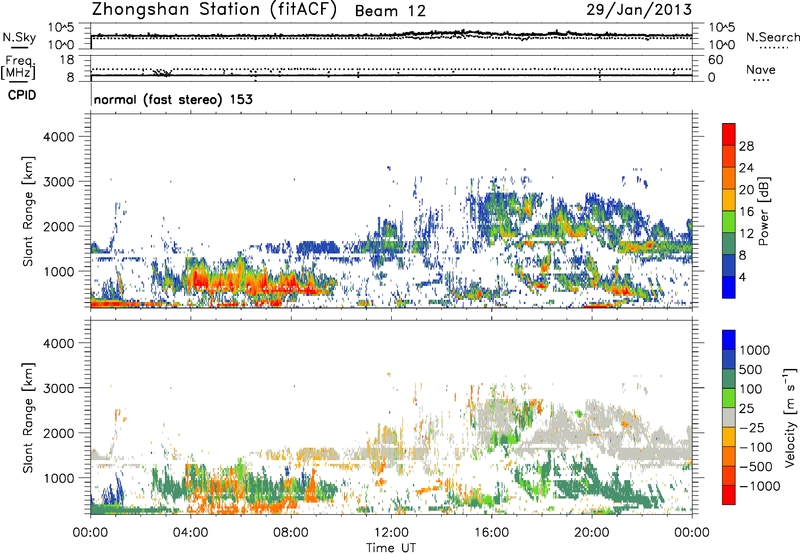
Task: Click the "Zhongshan Station (fitACF)" plot title
Action: point(214,10)
